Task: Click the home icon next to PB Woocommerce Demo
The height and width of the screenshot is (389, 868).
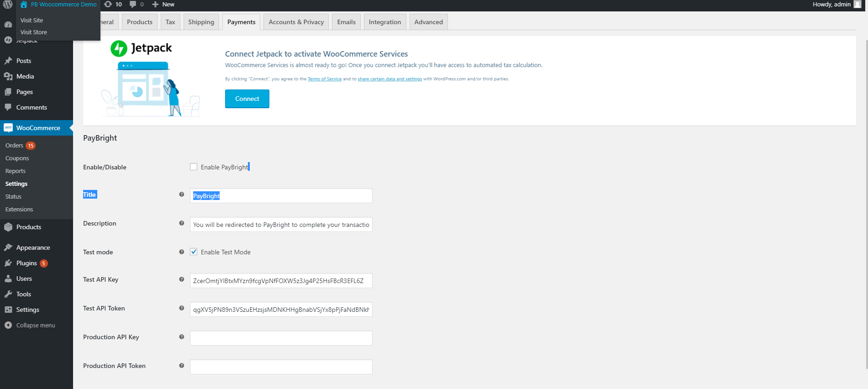Action: pyautogui.click(x=24, y=4)
